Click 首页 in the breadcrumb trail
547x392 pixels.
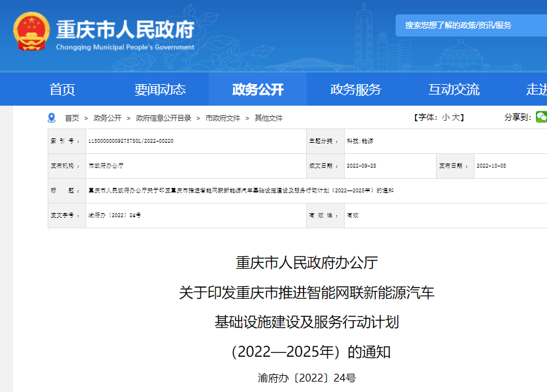[x=72, y=118]
